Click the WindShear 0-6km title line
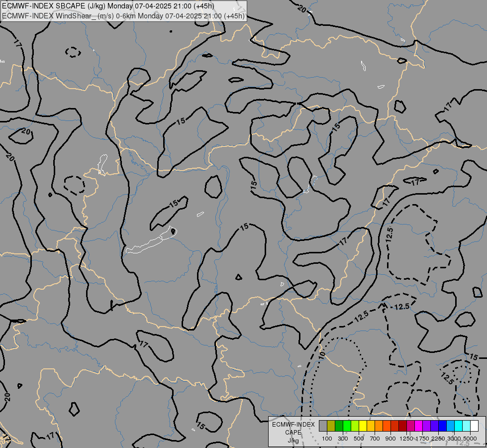This screenshot has height=448, width=487. point(123,16)
